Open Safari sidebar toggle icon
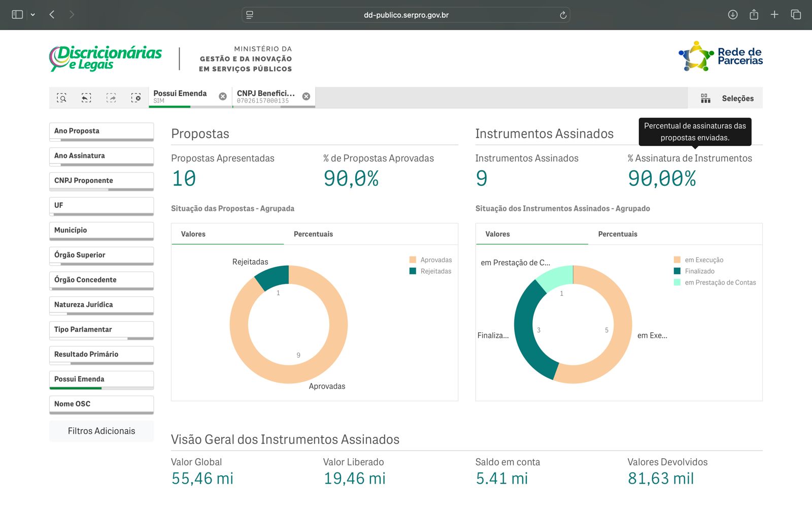The width and height of the screenshot is (812, 508). [17, 15]
